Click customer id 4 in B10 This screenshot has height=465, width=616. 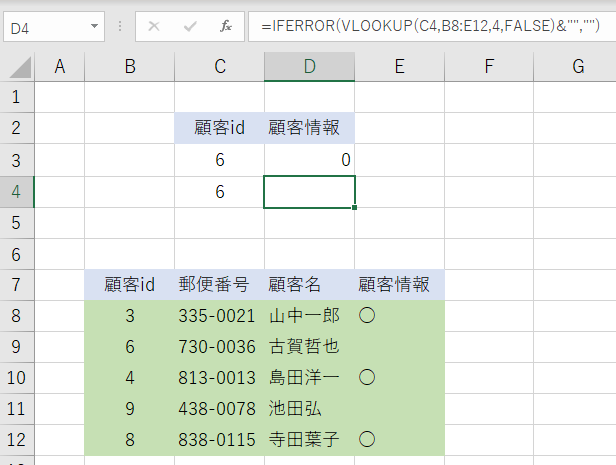pos(130,378)
